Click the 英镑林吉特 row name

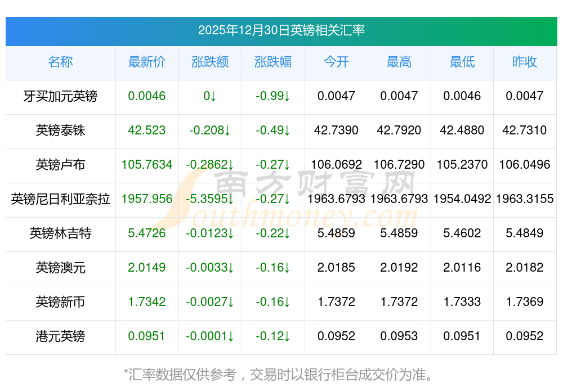[60, 233]
